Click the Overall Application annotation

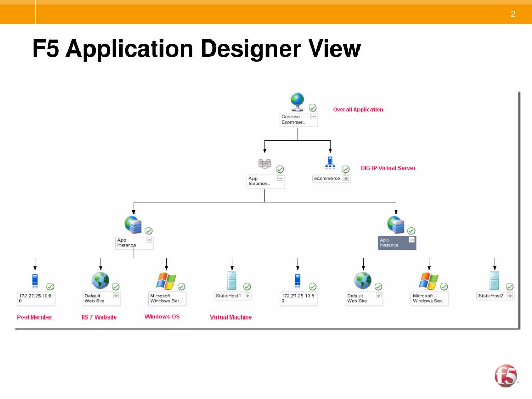coord(358,109)
